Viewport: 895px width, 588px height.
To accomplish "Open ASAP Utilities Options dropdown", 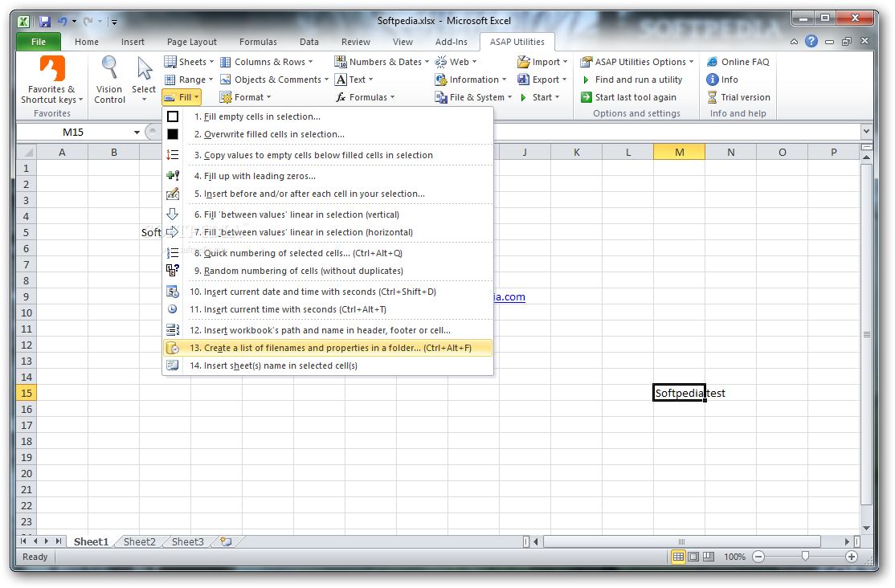I will [637, 62].
